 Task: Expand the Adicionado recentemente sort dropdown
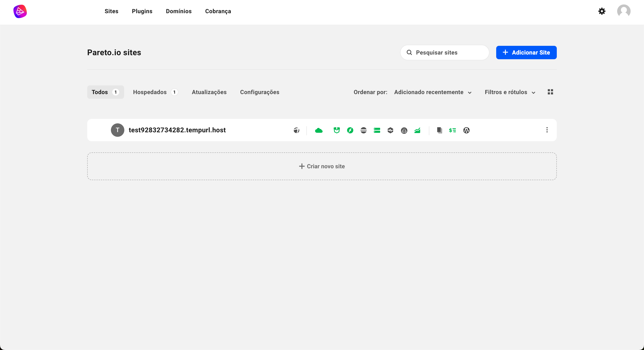pyautogui.click(x=432, y=92)
